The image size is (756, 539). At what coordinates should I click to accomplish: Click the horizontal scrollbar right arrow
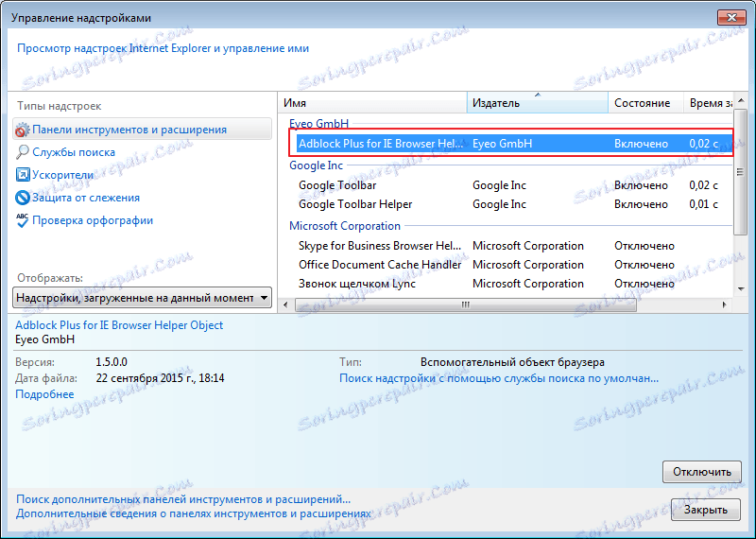724,305
